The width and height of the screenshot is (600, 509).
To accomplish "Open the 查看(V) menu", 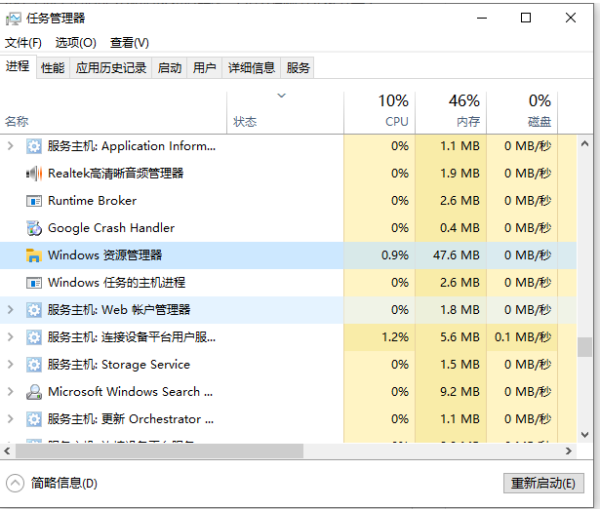I will pos(129,42).
